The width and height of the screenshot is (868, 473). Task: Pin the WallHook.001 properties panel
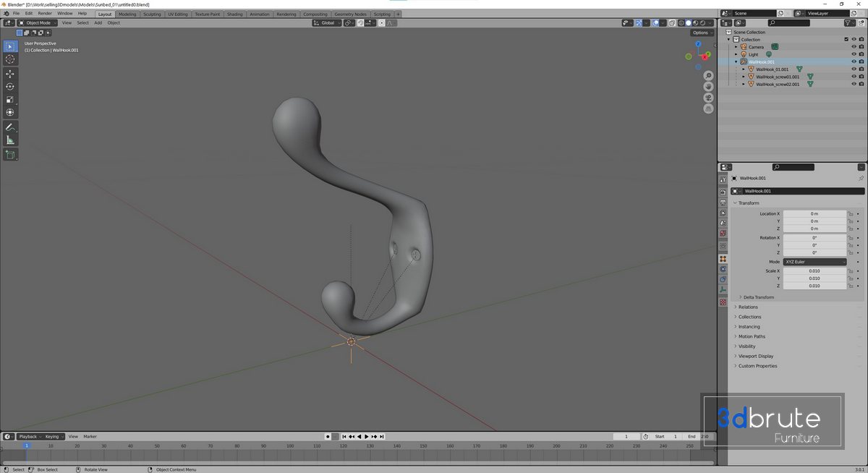[861, 178]
